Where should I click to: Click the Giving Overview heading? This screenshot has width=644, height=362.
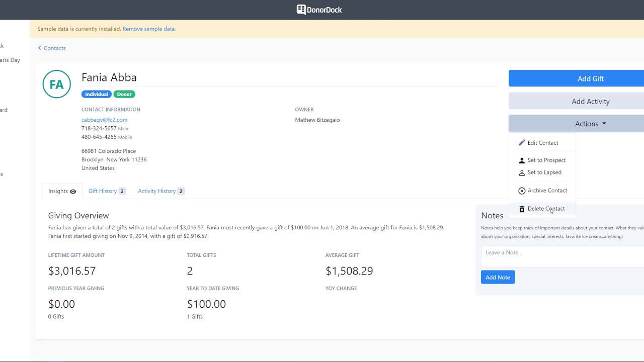pos(78,215)
